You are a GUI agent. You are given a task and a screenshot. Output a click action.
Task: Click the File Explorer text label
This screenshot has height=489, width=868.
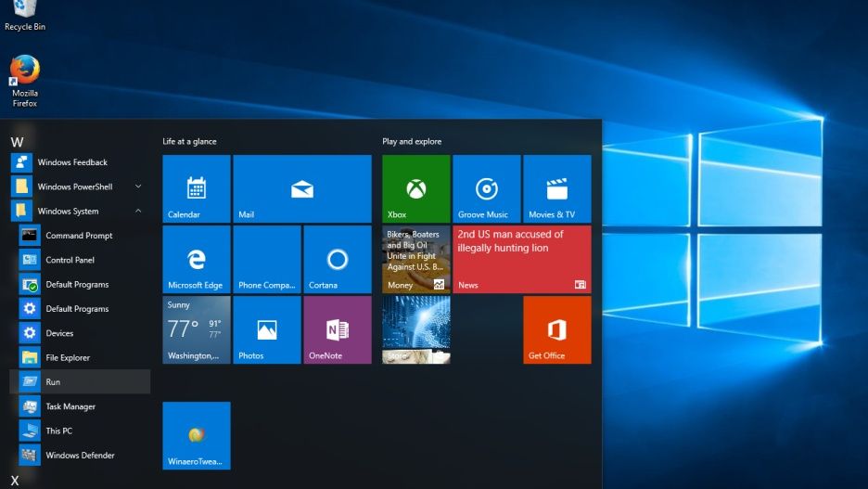click(x=68, y=358)
